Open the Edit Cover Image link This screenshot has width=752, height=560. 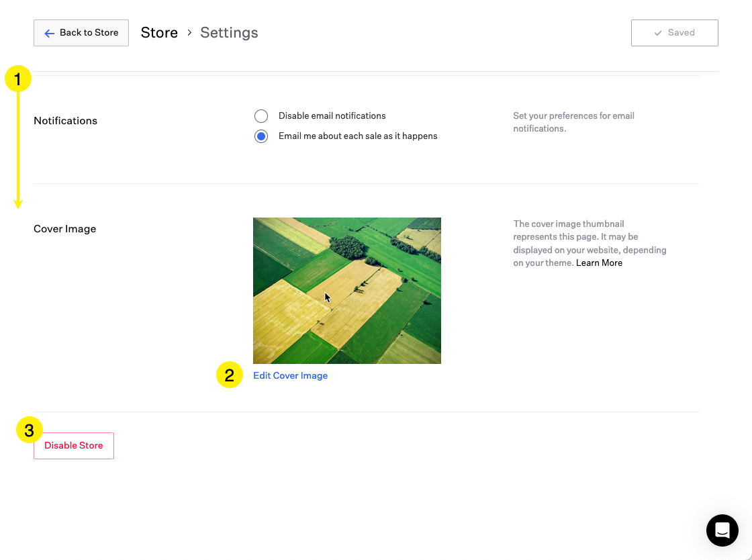tap(290, 376)
